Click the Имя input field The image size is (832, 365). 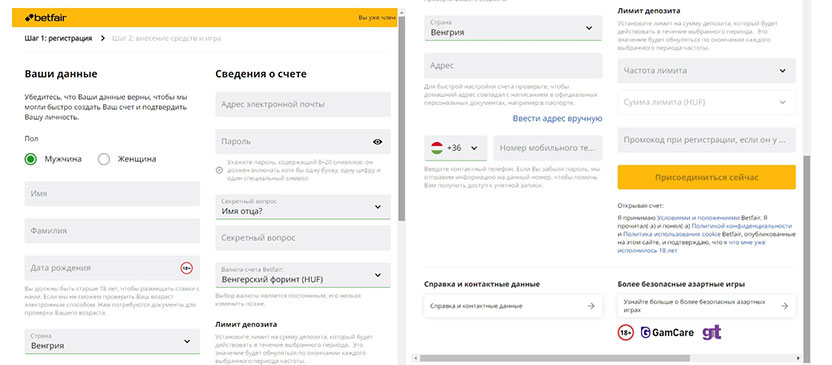pyautogui.click(x=112, y=194)
